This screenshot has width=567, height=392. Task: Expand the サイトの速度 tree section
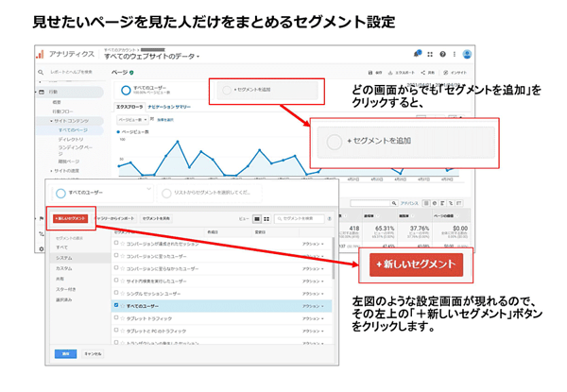(x=51, y=171)
